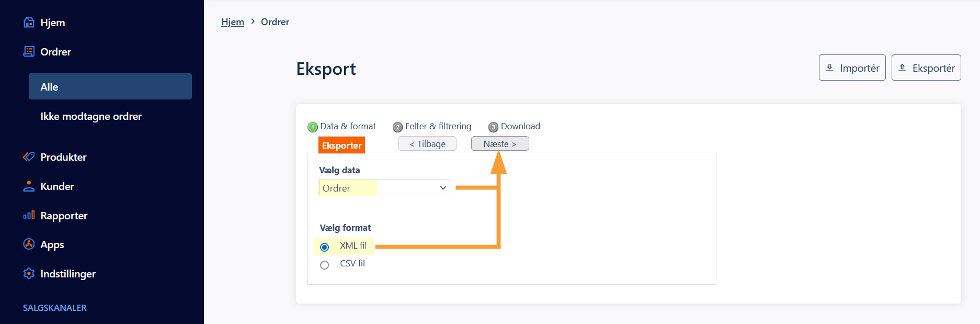The height and width of the screenshot is (324, 980).
Task: Click the Næste > button
Action: click(x=500, y=143)
